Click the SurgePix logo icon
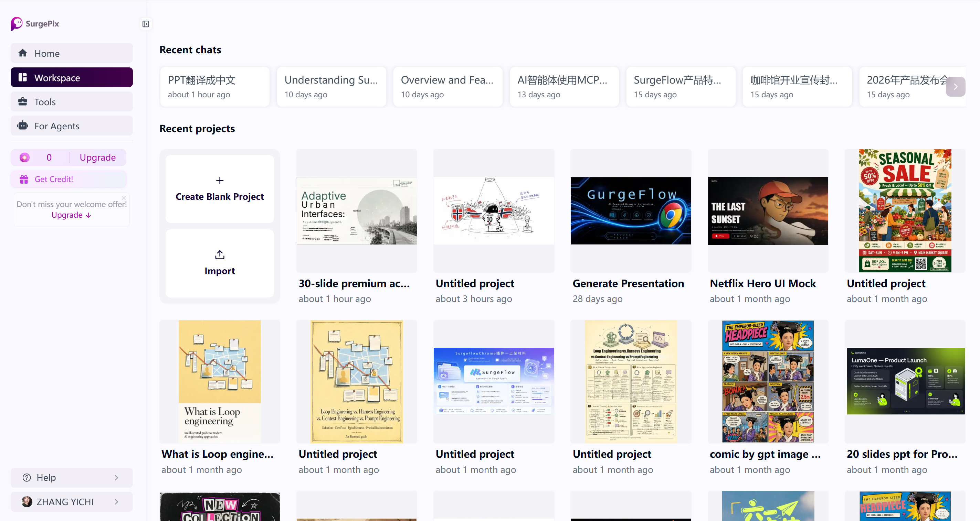This screenshot has width=980, height=521. 17,24
